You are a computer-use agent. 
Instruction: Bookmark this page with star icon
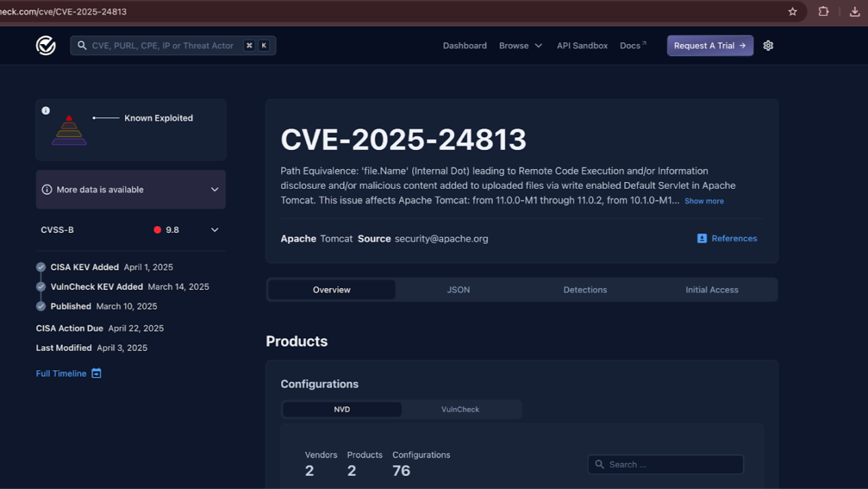[x=792, y=12]
